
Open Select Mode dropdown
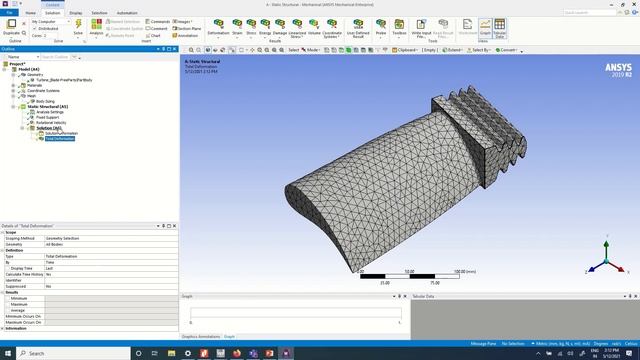click(x=311, y=50)
